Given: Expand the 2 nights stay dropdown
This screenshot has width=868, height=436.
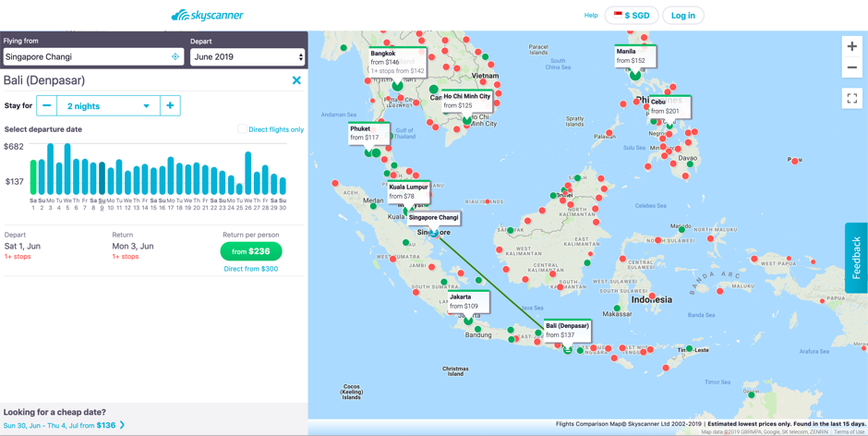Looking at the screenshot, I should (x=108, y=106).
